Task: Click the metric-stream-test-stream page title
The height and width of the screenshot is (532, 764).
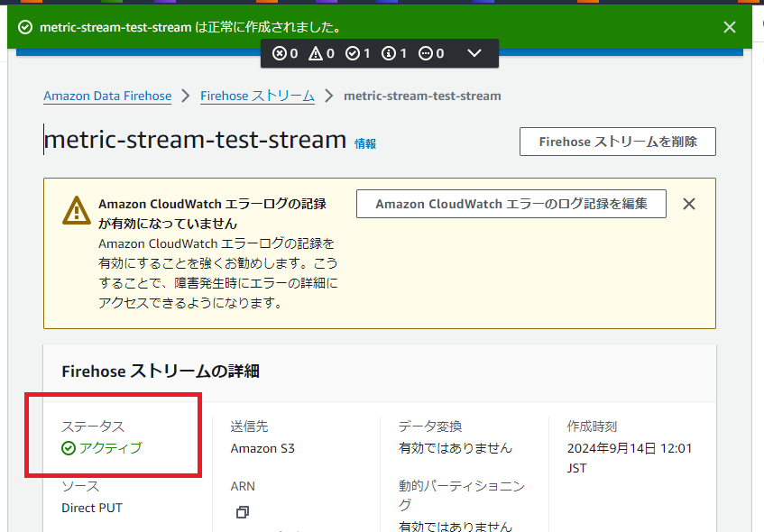Action: [195, 140]
